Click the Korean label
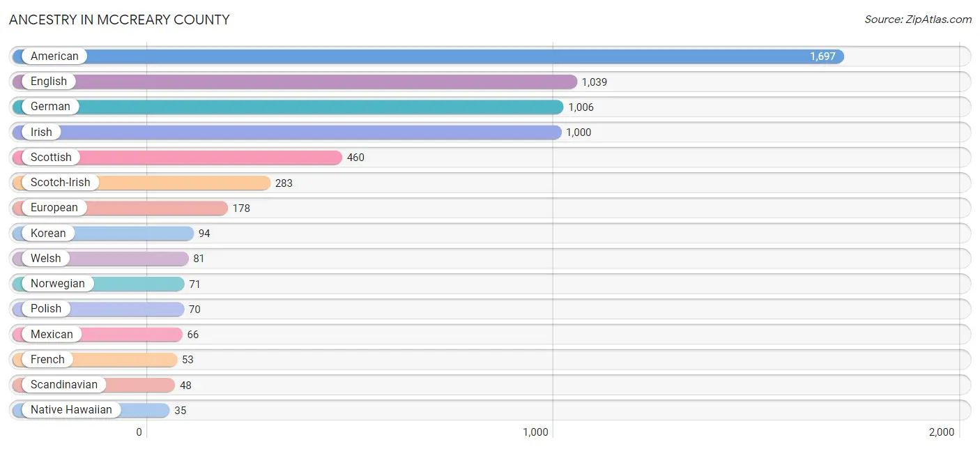 tap(48, 233)
